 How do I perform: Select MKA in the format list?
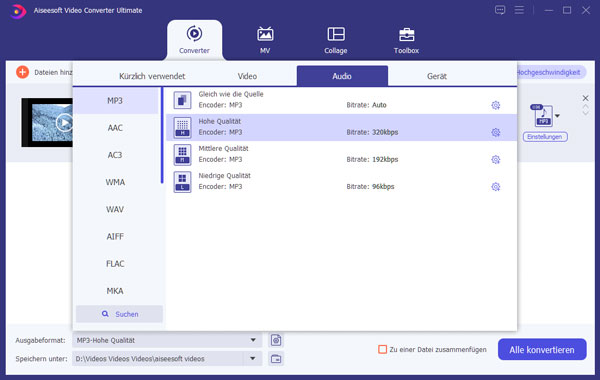coord(115,291)
